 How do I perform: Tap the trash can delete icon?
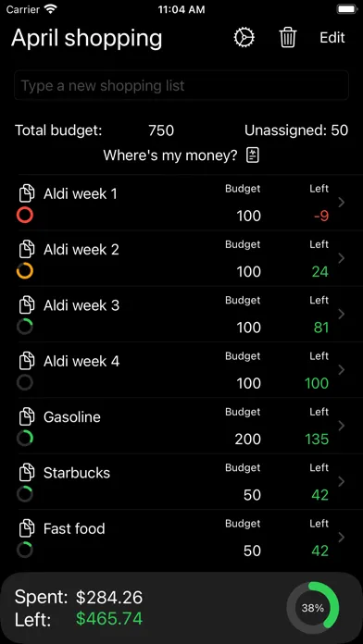288,38
